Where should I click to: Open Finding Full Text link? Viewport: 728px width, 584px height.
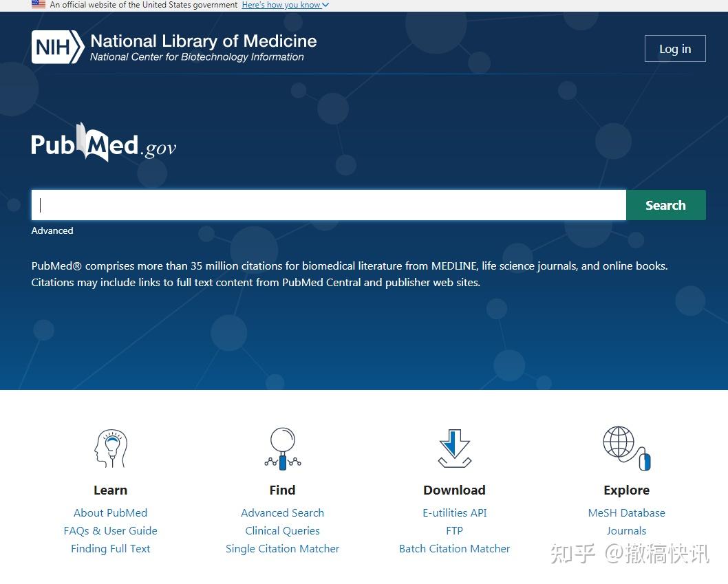[x=111, y=549]
